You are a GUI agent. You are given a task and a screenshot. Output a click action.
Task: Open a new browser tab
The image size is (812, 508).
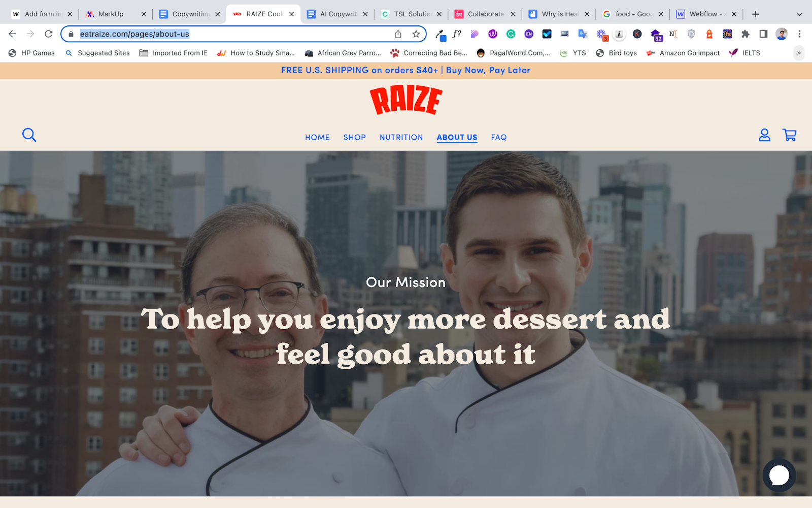(755, 14)
